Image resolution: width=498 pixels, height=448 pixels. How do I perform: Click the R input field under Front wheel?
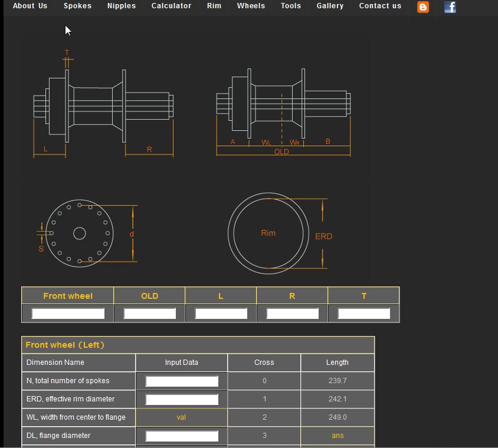click(x=292, y=313)
